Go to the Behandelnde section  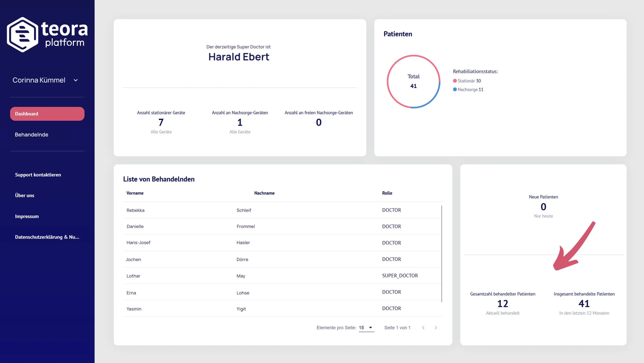pyautogui.click(x=31, y=135)
